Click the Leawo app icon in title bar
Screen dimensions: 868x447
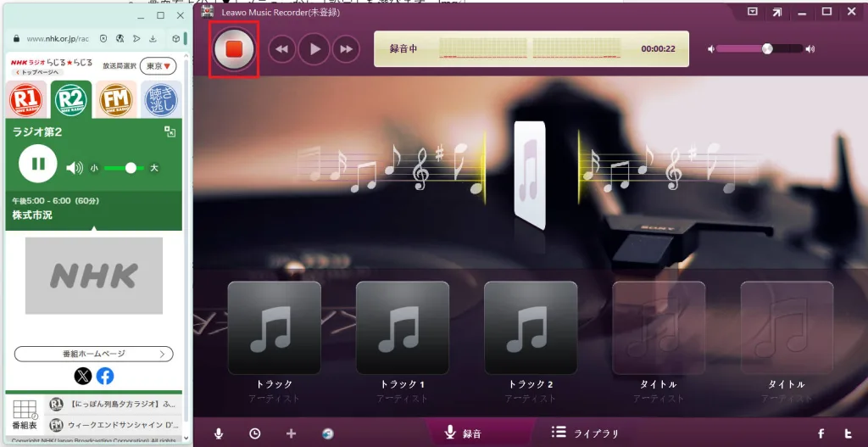point(208,12)
